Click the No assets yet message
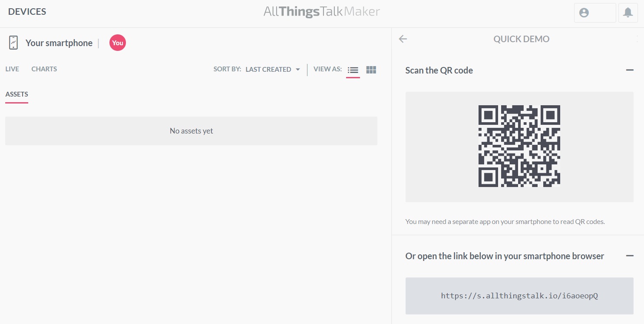This screenshot has width=644, height=324. pyautogui.click(x=191, y=130)
